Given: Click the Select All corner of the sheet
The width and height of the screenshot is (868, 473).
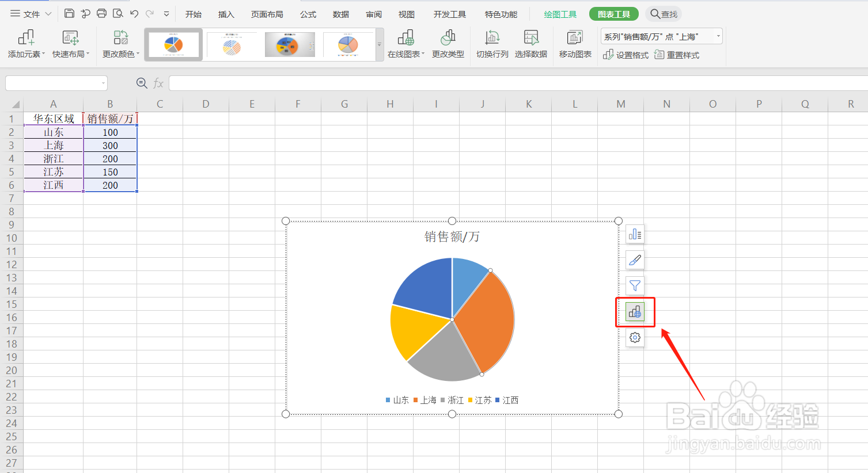Looking at the screenshot, I should [16, 104].
